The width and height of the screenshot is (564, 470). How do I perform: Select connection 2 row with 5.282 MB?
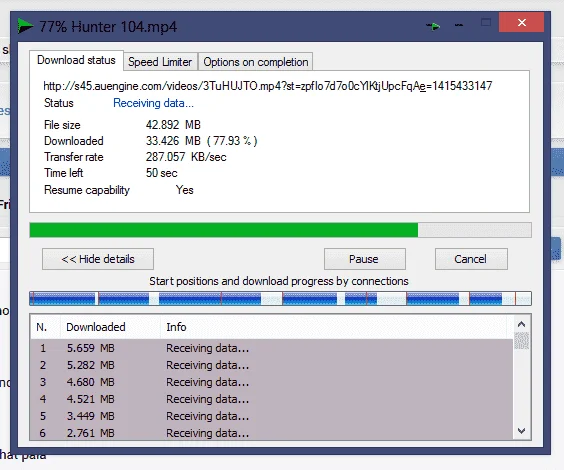tap(272, 365)
